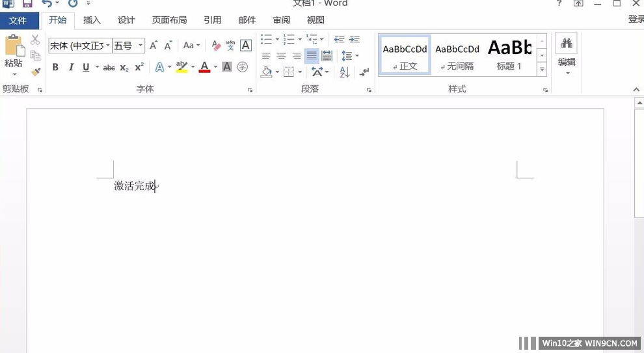The width and height of the screenshot is (644, 353).
Task: Open the 编辑 editing group
Action: click(567, 55)
